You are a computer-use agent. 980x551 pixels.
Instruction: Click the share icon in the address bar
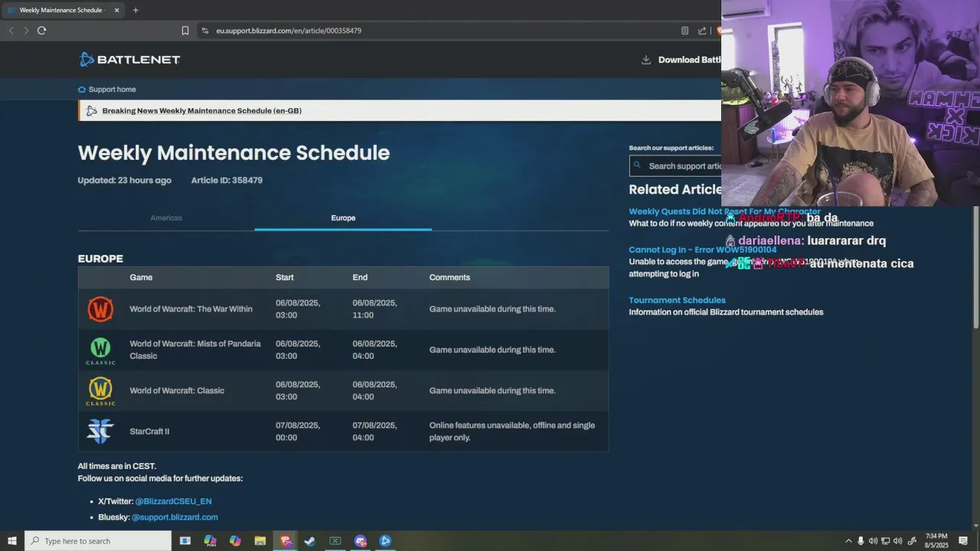(x=702, y=31)
